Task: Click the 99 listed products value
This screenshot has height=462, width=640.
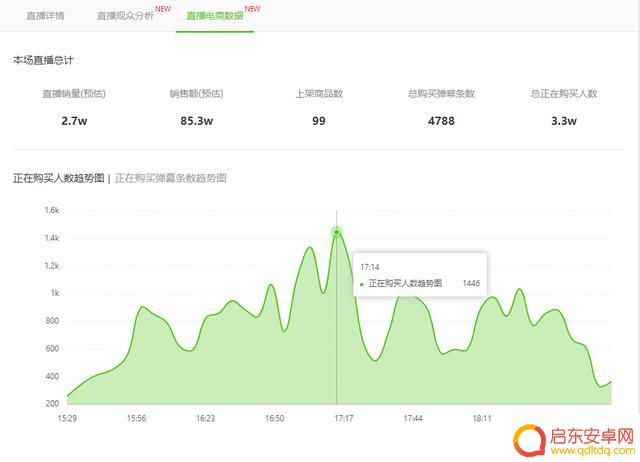Action: click(319, 121)
